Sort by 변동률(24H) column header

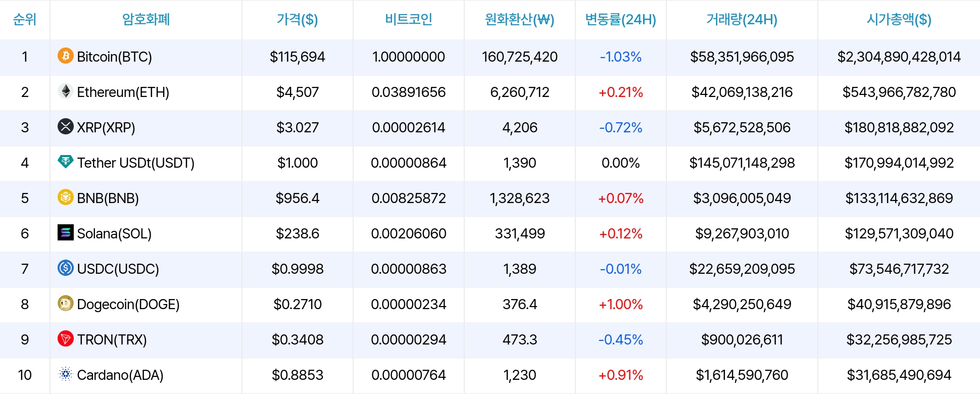(x=621, y=19)
